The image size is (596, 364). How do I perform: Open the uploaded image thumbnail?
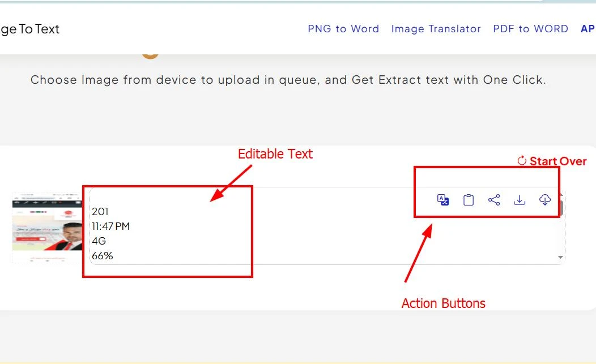point(47,225)
